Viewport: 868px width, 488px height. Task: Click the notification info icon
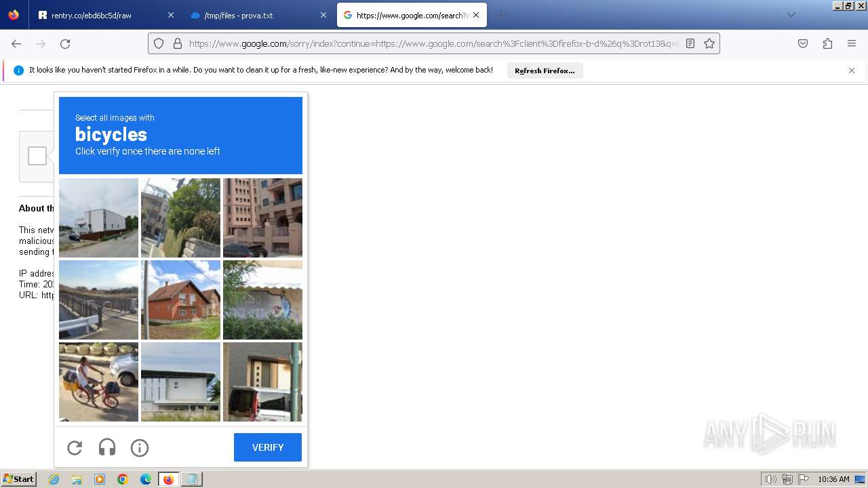[19, 70]
